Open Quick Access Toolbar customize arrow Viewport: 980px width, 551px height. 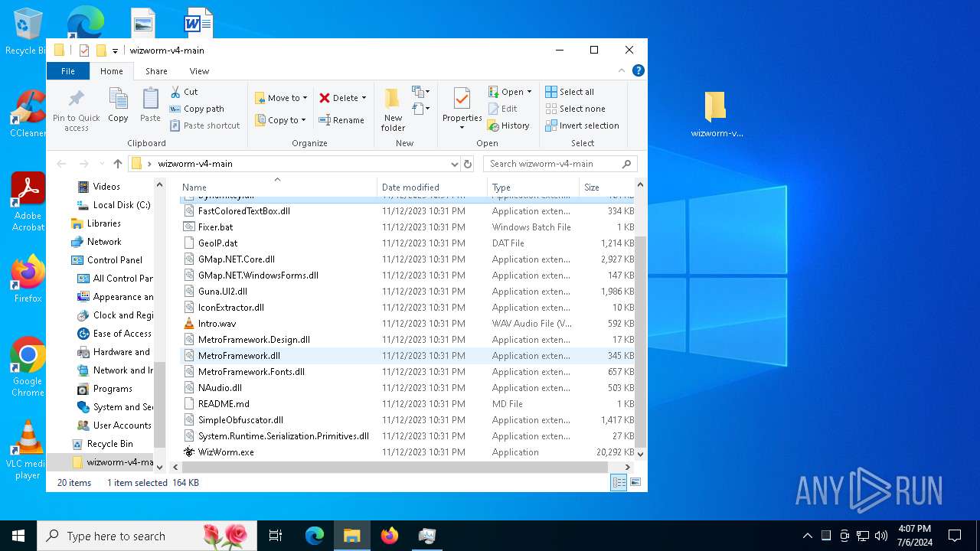tap(115, 51)
